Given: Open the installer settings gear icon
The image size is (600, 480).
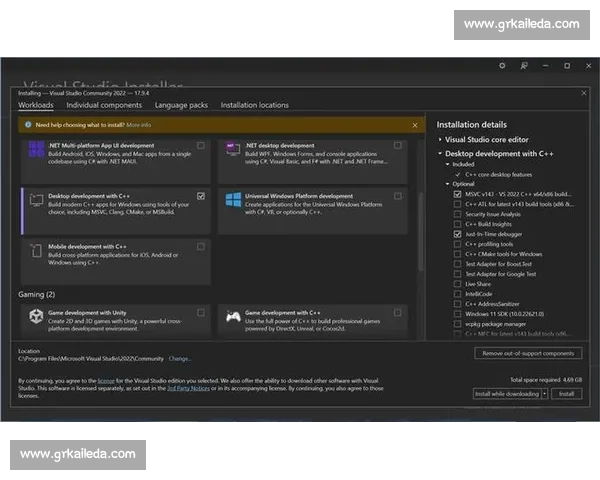Looking at the screenshot, I should [502, 66].
